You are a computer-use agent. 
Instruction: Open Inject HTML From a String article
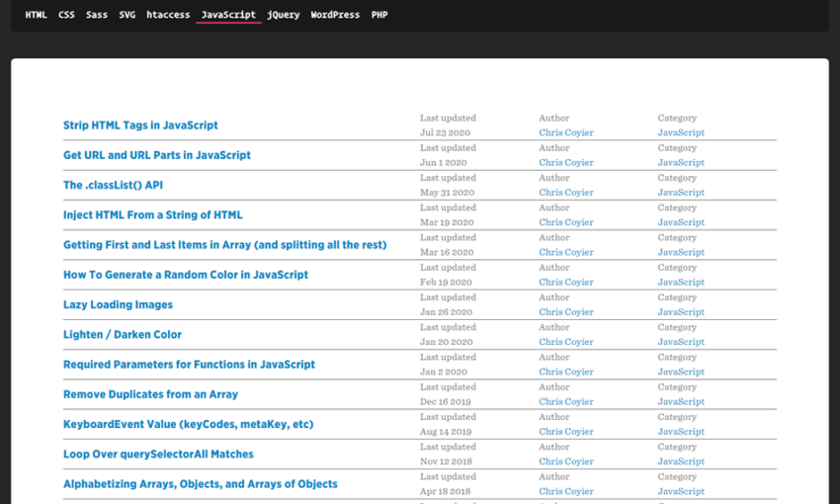pos(152,214)
